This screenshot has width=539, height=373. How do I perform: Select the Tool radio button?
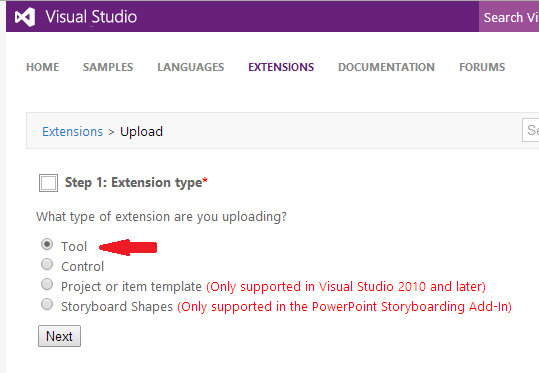pos(47,244)
